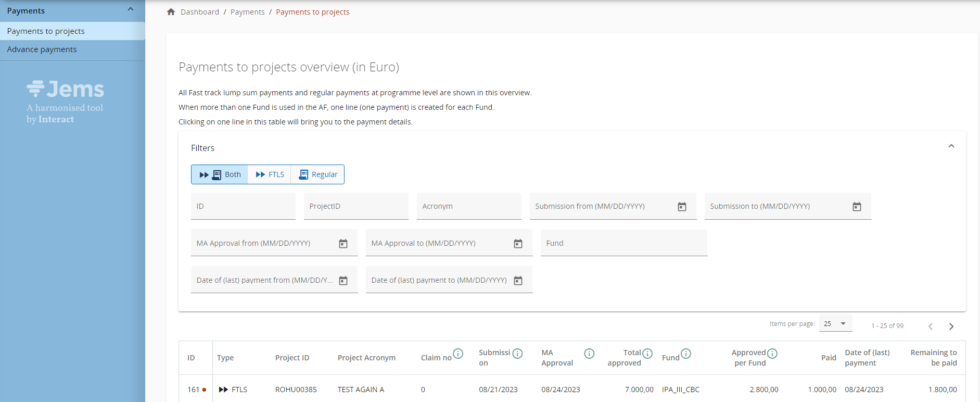Open MA Approval from calendar picker
The width and height of the screenshot is (980, 402).
(x=343, y=244)
